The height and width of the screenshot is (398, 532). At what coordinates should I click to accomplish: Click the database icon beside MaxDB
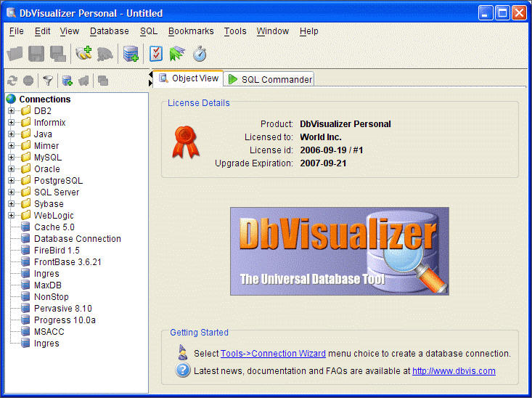(25, 285)
